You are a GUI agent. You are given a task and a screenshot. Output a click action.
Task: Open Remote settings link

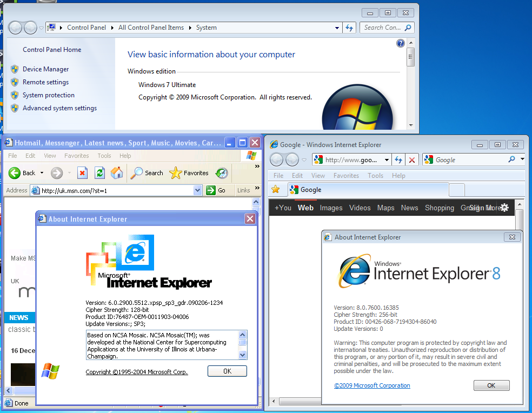click(45, 82)
